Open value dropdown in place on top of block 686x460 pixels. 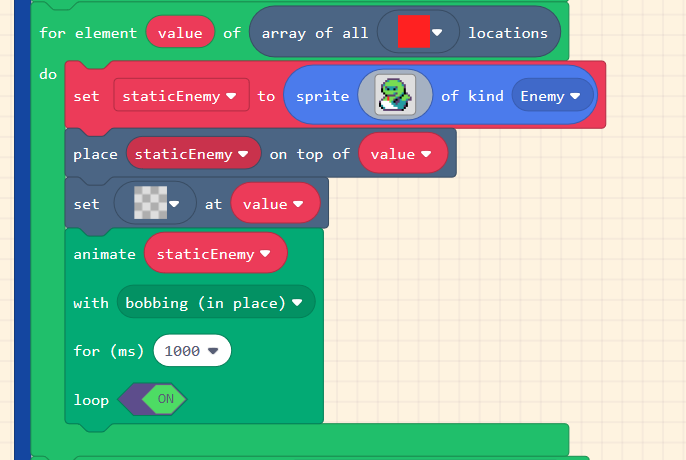click(402, 154)
